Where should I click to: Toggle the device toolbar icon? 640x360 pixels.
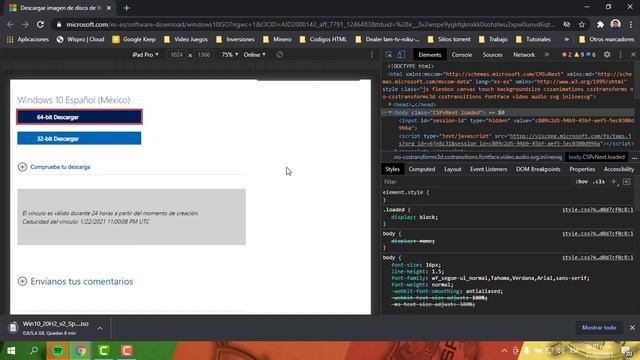(401, 55)
